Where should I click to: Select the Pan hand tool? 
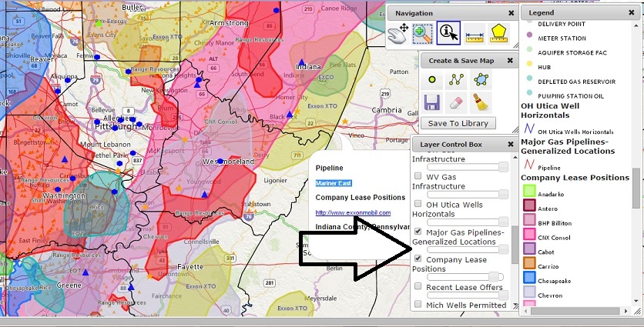coord(397,34)
